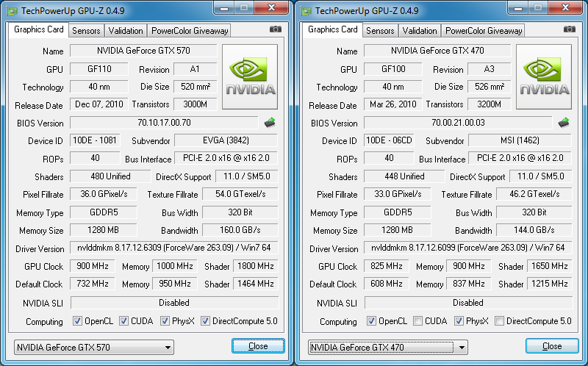This screenshot has height=366, width=588.
Task: Open Validation tab in GTX 470 window
Action: point(420,31)
